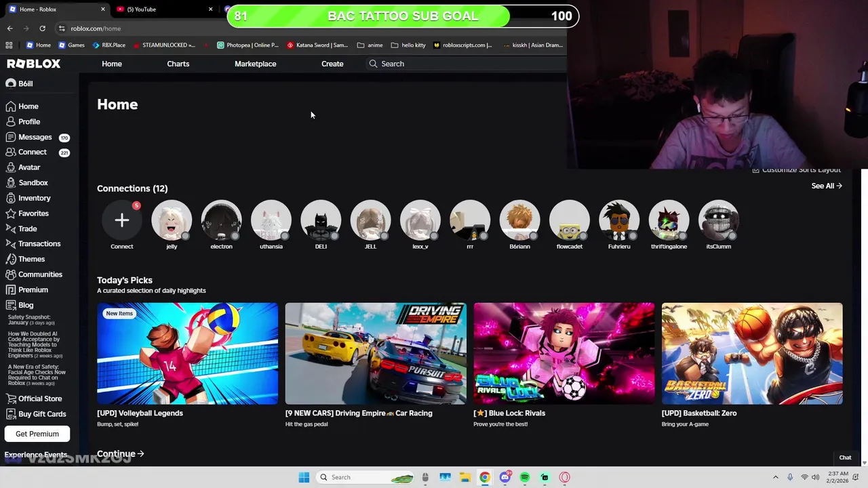This screenshot has width=868, height=488.
Task: Open electron's connection avatar
Action: click(221, 220)
